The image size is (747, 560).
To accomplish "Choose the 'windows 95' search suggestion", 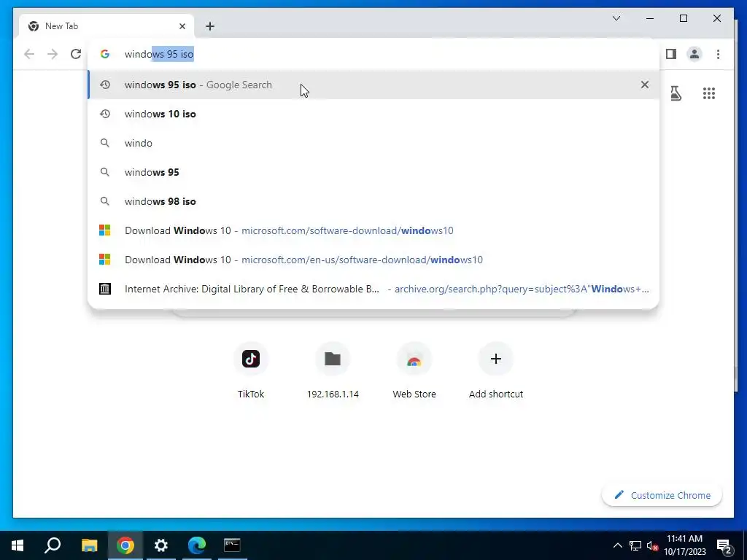I will pos(373,172).
